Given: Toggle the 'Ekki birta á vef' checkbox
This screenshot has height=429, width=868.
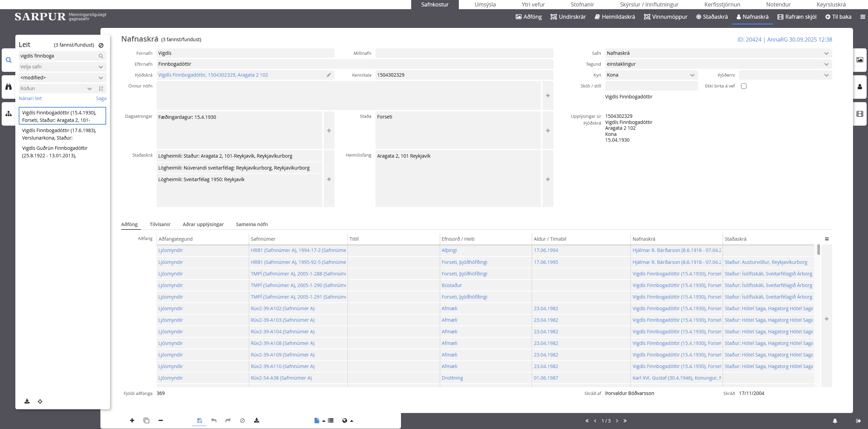Looking at the screenshot, I should (x=744, y=86).
